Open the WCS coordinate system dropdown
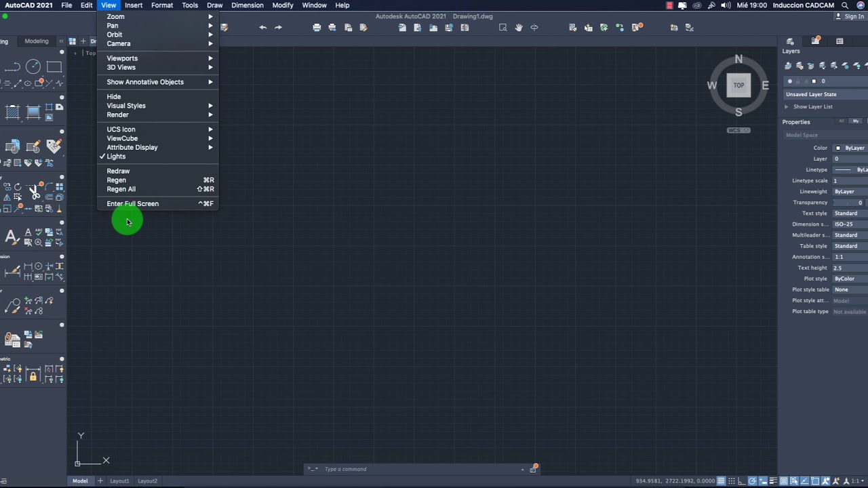868x488 pixels. 738,130
